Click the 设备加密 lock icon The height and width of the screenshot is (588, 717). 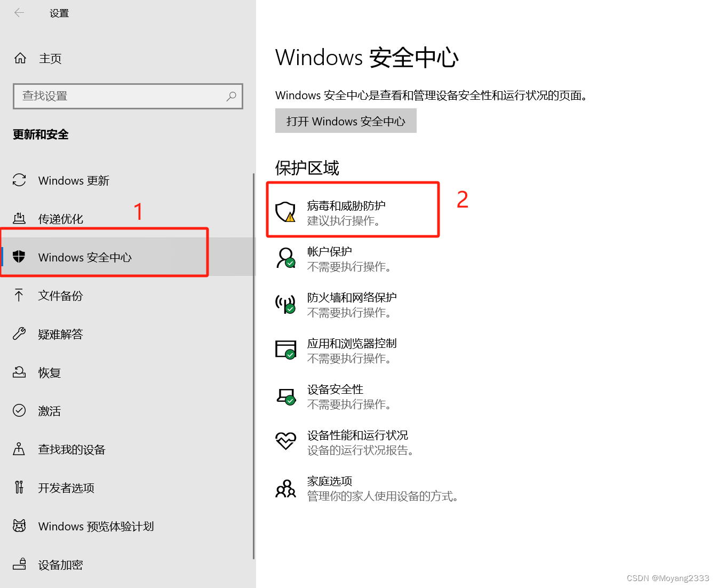tap(19, 565)
